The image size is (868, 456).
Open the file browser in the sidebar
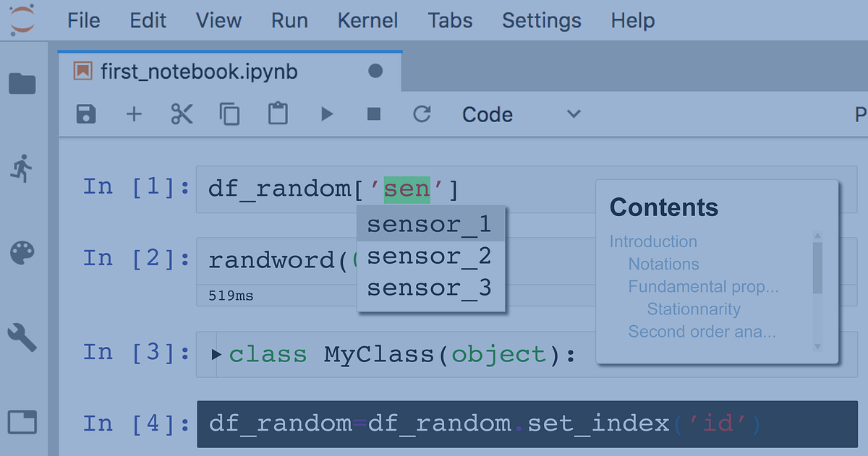point(22,83)
